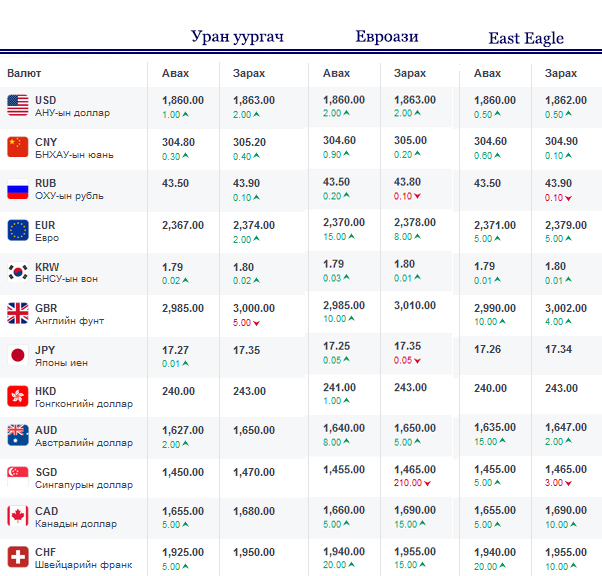This screenshot has width=602, height=576.
Task: Click the АНУ-ын доллар currency name
Action: (72, 113)
